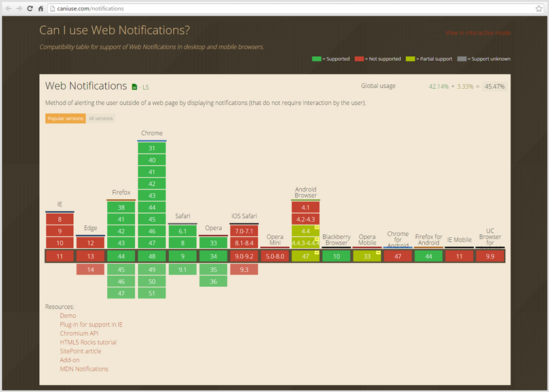Open the HTML5 Rocks tutorial link

88,342
